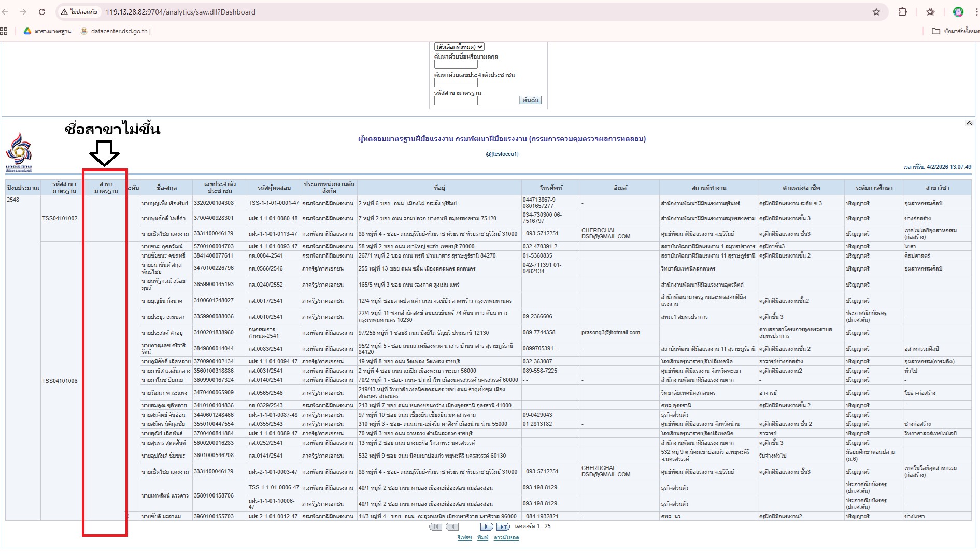Click the first-page navigation arrow

click(436, 527)
